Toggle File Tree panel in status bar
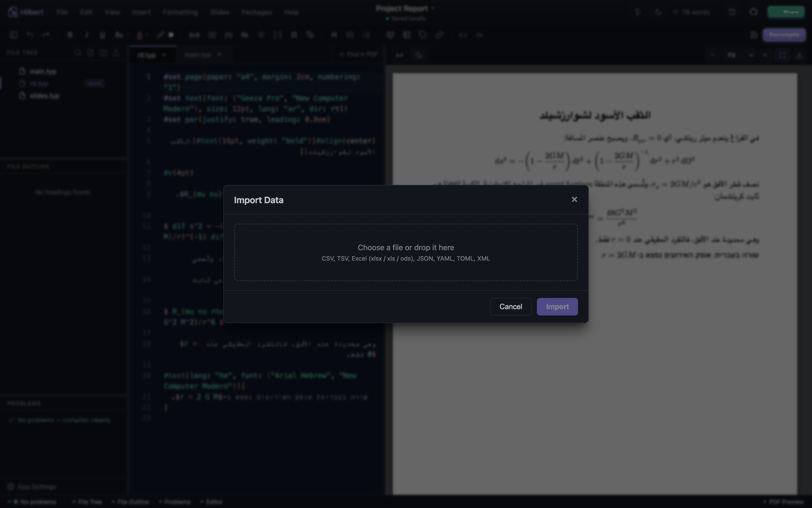812x508 pixels. pyautogui.click(x=87, y=502)
